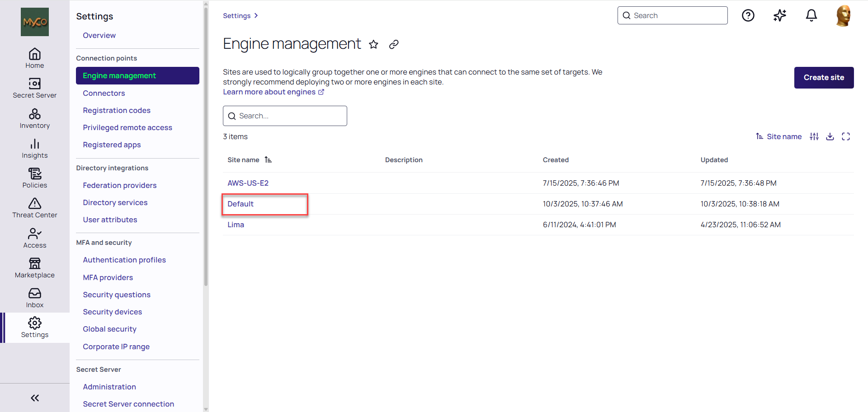Screen dimensions: 868x412
Task: Click the Create site button
Action: pos(824,78)
